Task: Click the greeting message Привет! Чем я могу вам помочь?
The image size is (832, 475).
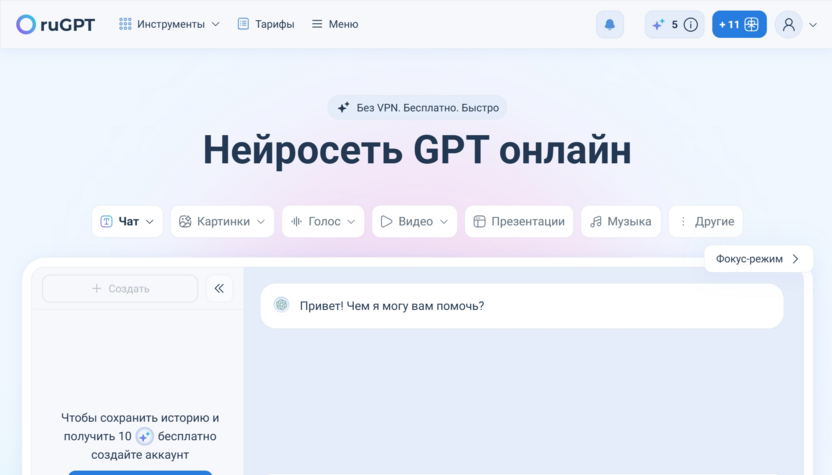Action: tap(392, 306)
